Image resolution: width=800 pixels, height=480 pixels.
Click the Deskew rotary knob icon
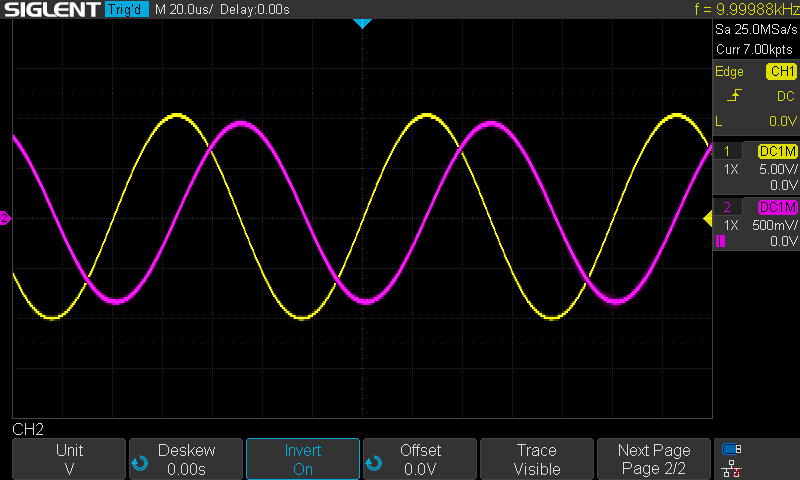[140, 463]
